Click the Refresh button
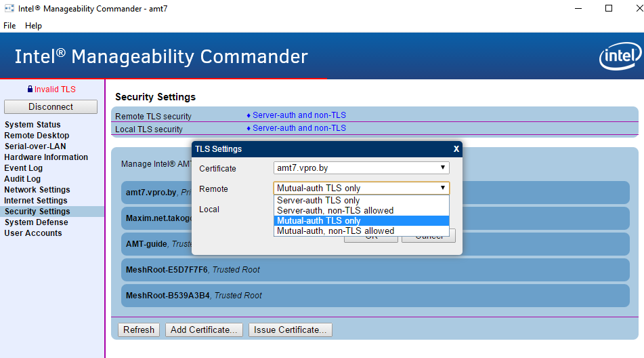 (139, 330)
